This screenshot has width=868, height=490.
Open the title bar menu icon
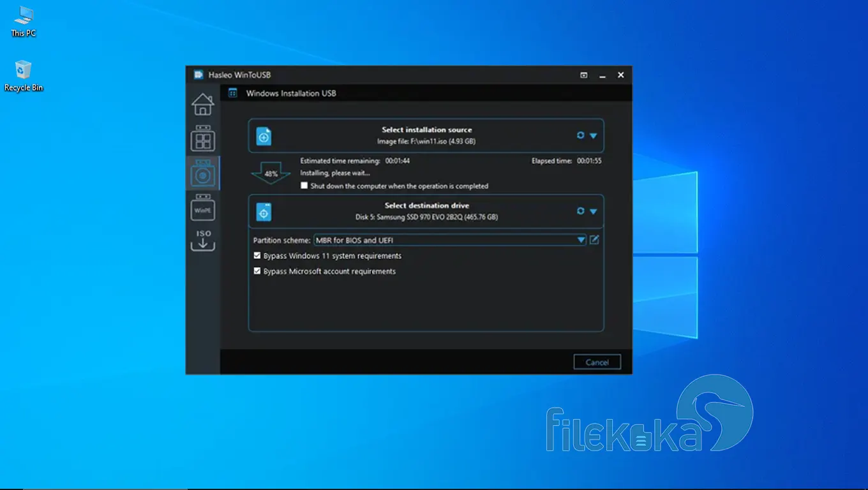click(583, 75)
